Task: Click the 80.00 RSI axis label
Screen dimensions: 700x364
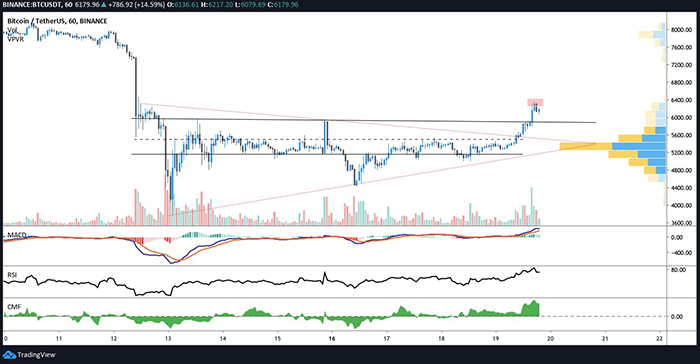Action: (x=679, y=270)
